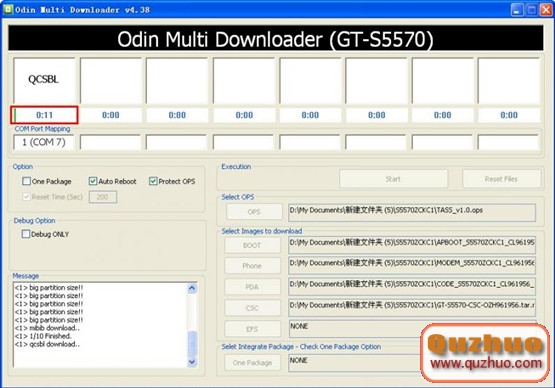Select CSC file with CSC button
This screenshot has width=555, height=388.
tap(252, 308)
